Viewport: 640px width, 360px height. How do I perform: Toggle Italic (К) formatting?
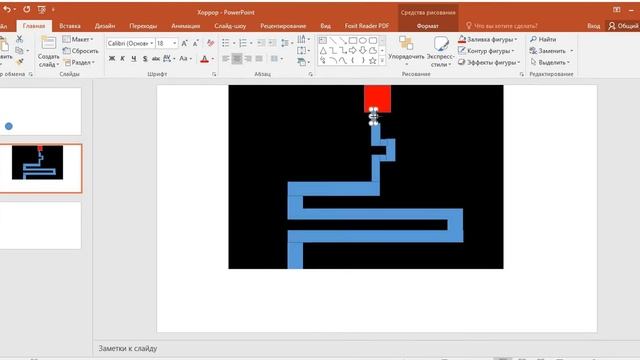click(122, 59)
